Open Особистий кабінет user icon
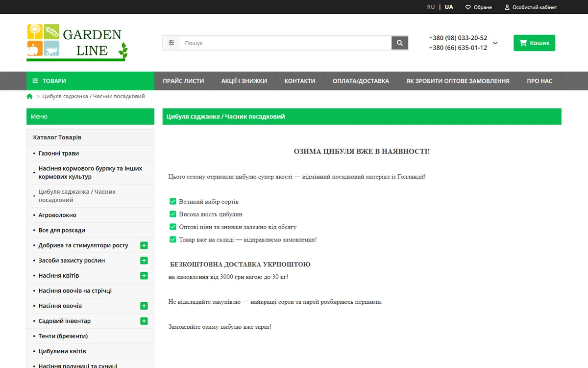Screen dimensions: 588x368 point(507,7)
